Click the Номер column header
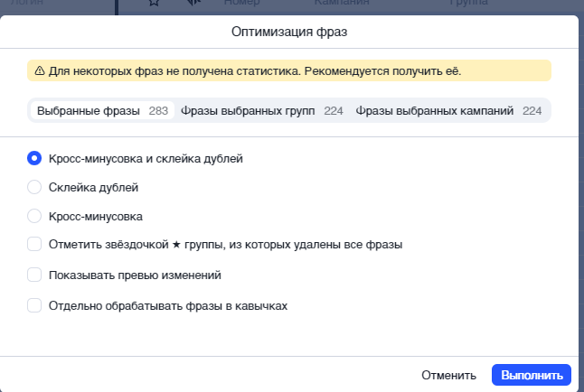Screen dimensions: 584x392 click(241, 4)
